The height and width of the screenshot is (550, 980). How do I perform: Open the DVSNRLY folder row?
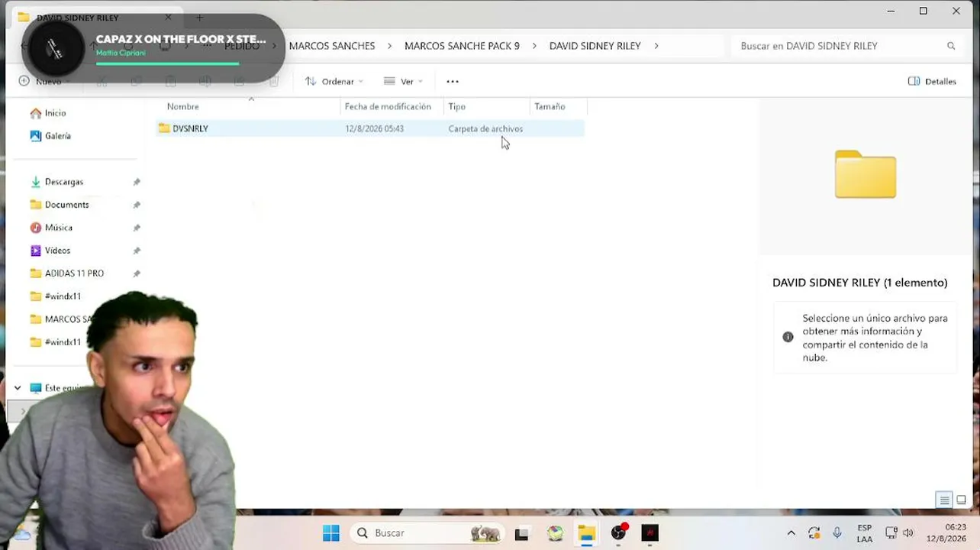coord(370,128)
